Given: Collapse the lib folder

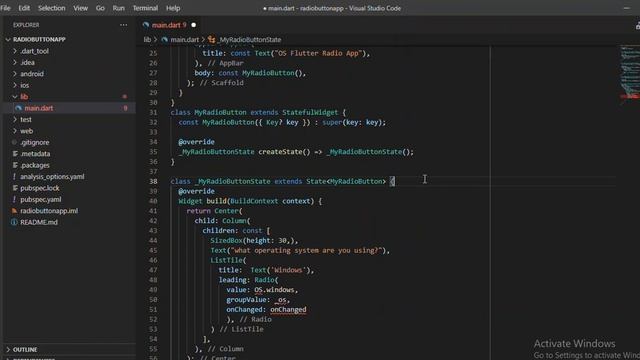Looking at the screenshot, I should [x=24, y=97].
